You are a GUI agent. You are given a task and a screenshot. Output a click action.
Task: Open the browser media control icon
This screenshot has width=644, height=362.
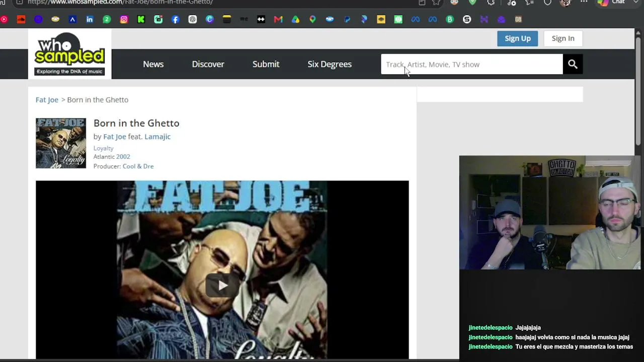tap(512, 2)
